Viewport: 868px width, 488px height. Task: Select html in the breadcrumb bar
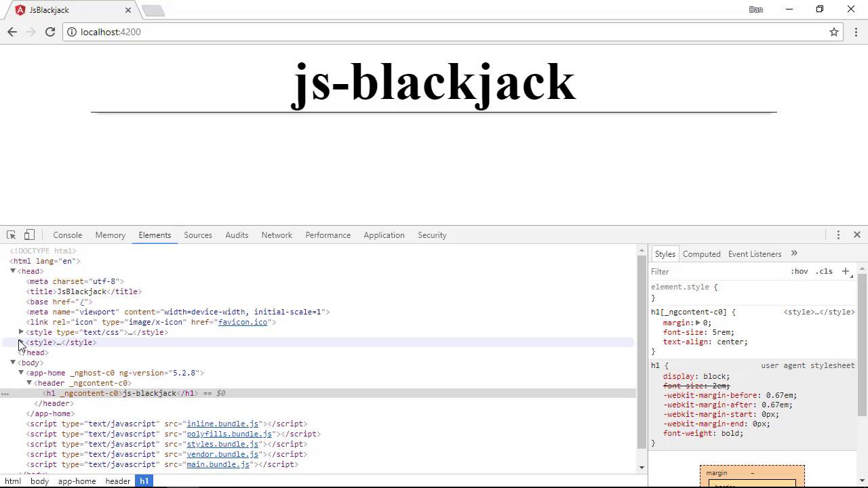[x=13, y=481]
